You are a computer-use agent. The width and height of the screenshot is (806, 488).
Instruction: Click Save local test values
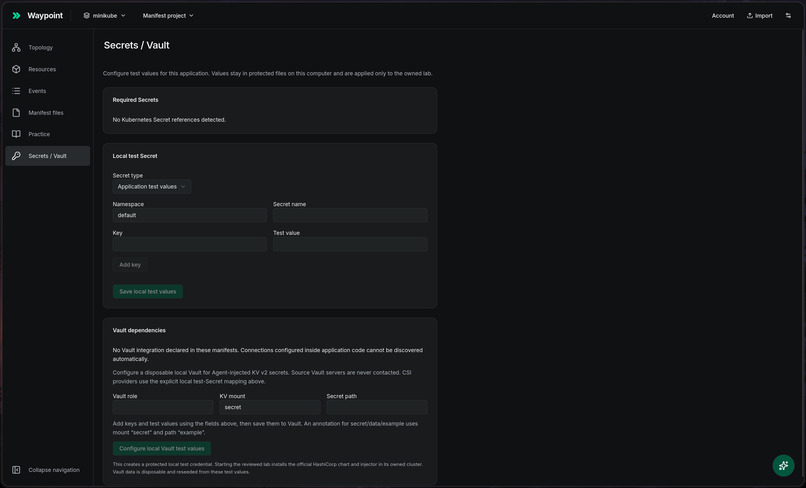point(148,291)
